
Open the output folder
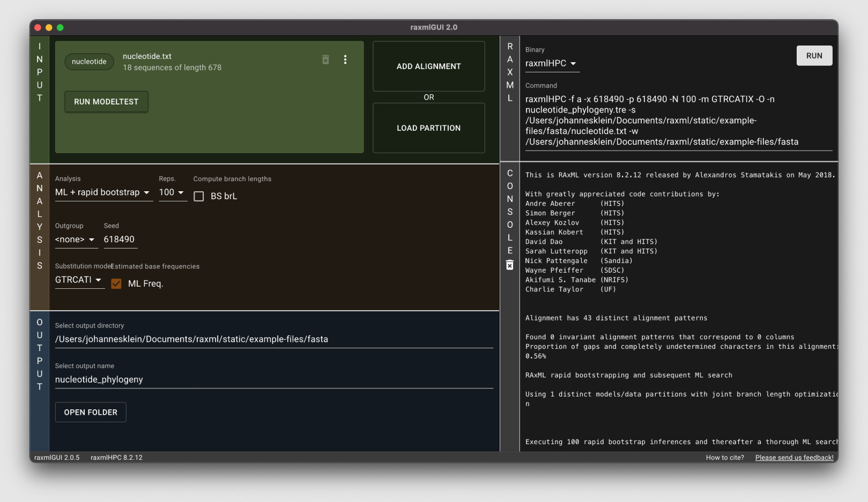tap(91, 413)
